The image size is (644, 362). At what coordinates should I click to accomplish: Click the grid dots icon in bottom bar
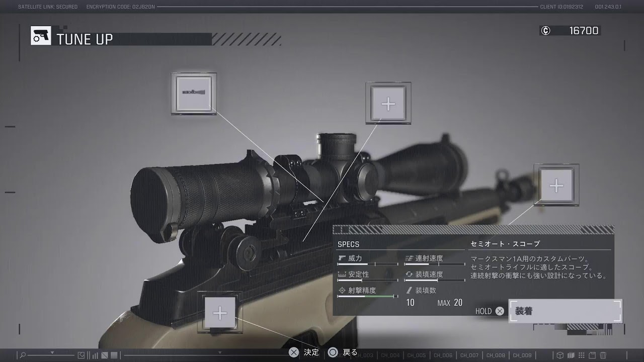pos(582,355)
